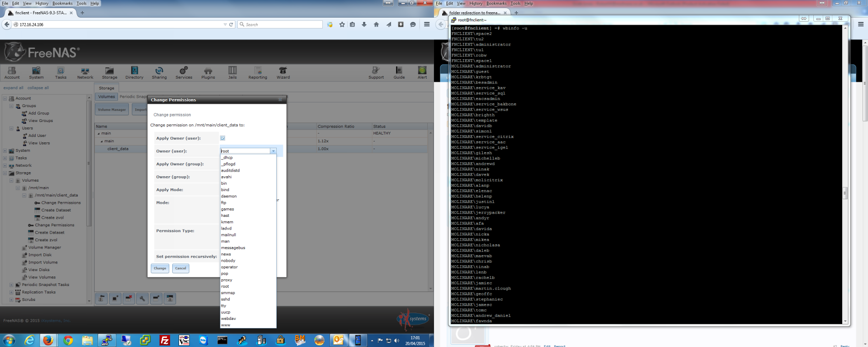Image resolution: width=868 pixels, height=347 pixels.
Task: Reload the FreeNAS page
Action: click(231, 24)
